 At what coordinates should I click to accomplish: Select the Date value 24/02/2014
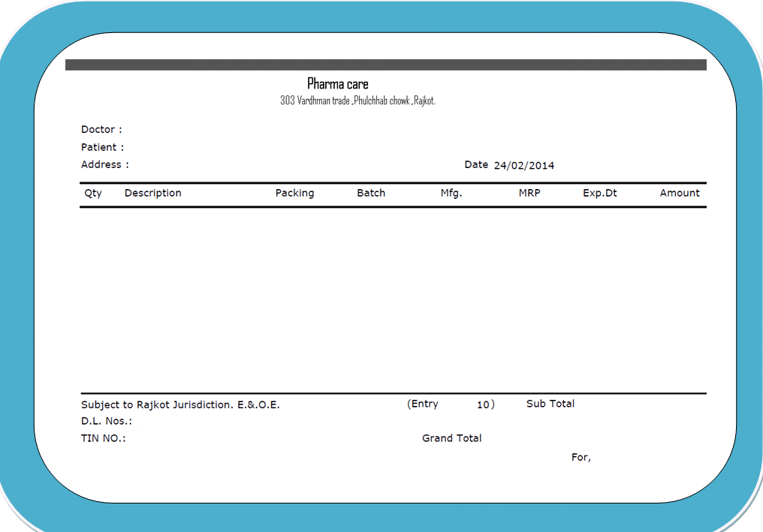click(x=523, y=165)
